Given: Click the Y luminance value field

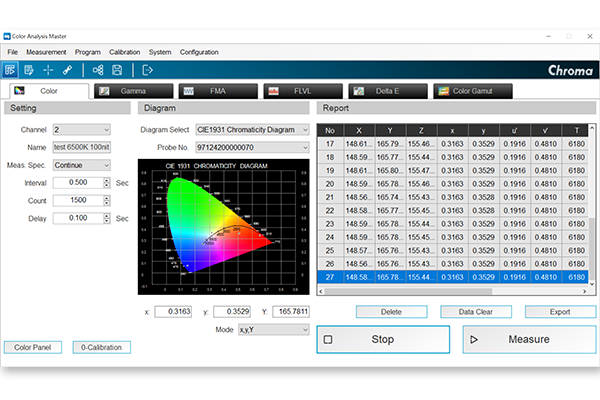Looking at the screenshot, I should click(x=291, y=312).
